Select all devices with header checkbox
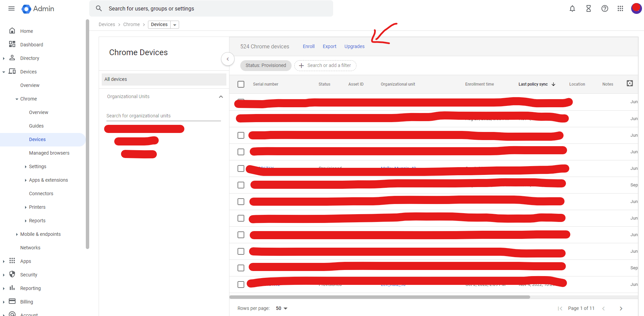This screenshot has width=644, height=316. tap(241, 84)
